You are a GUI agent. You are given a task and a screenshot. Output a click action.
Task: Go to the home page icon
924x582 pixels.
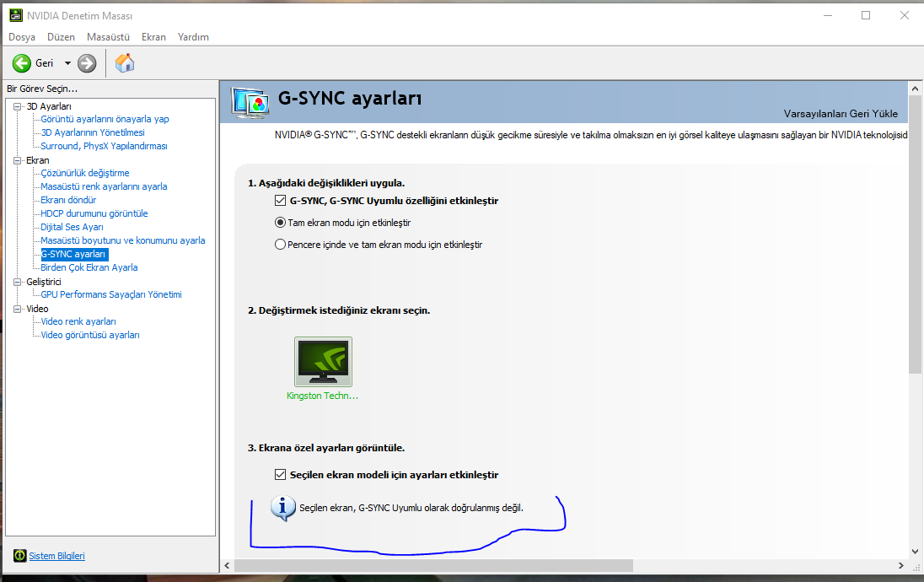click(x=124, y=63)
